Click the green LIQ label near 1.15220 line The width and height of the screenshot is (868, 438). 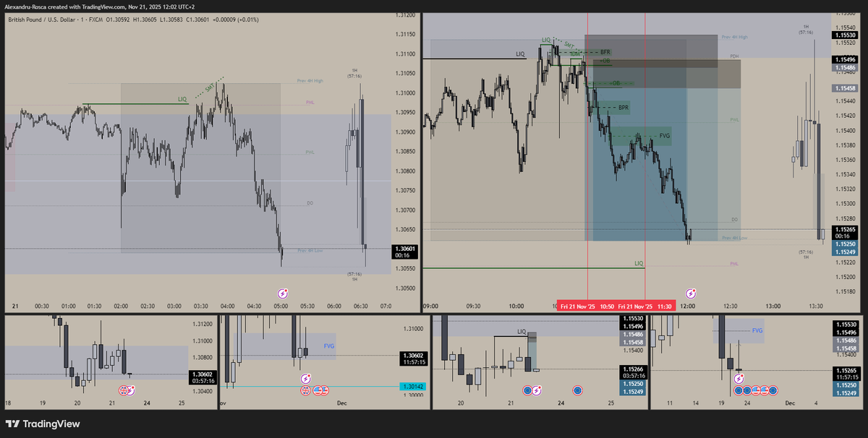click(x=639, y=264)
